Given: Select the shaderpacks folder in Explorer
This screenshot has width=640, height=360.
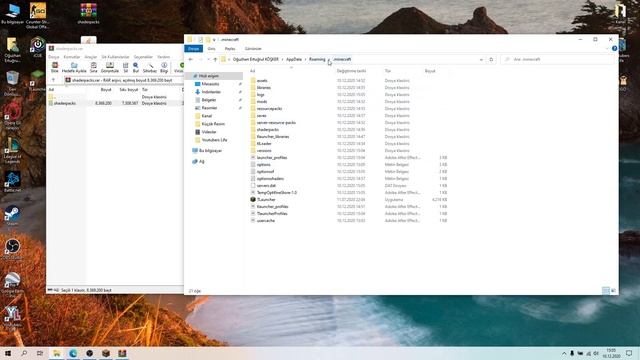Looking at the screenshot, I should [268, 130].
